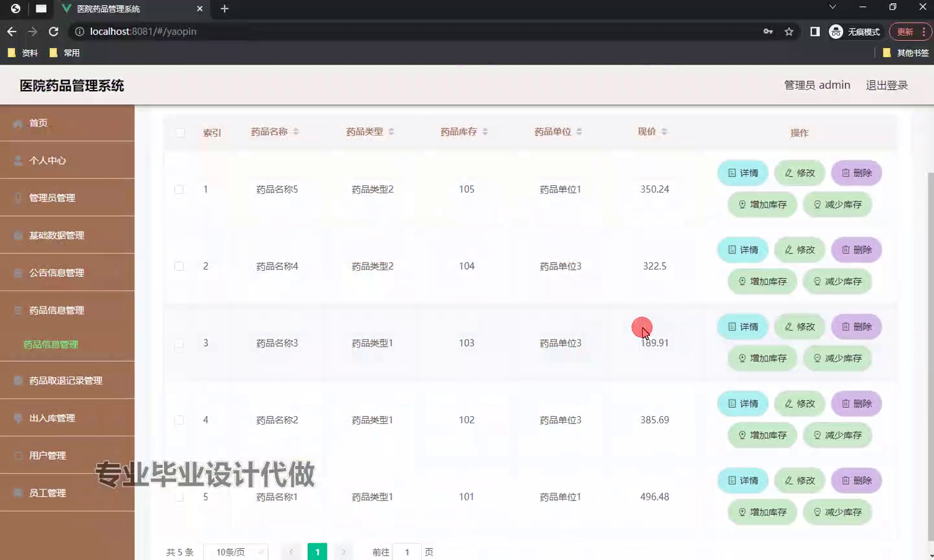The width and height of the screenshot is (934, 560).
Task: Click 减少库存 for 药品名称3
Action: click(837, 358)
